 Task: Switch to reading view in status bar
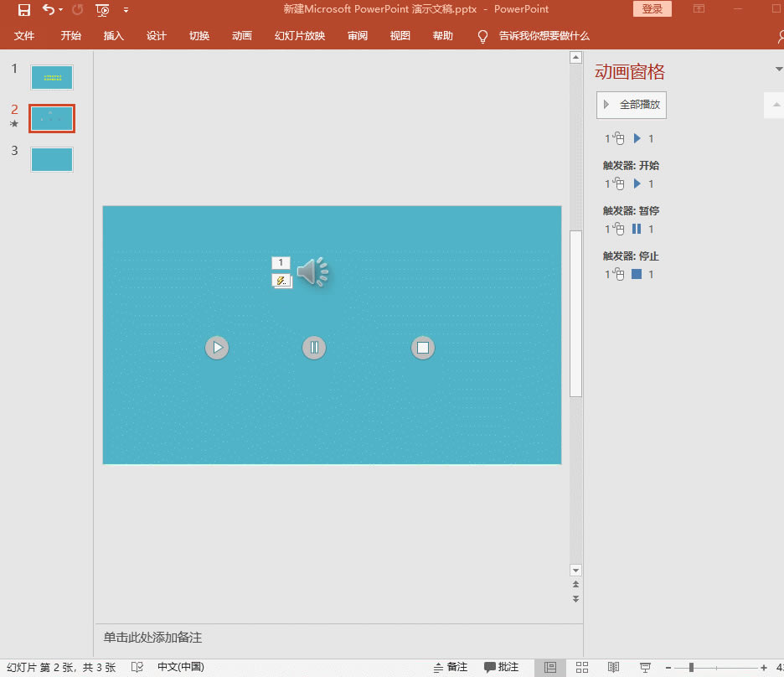point(614,667)
